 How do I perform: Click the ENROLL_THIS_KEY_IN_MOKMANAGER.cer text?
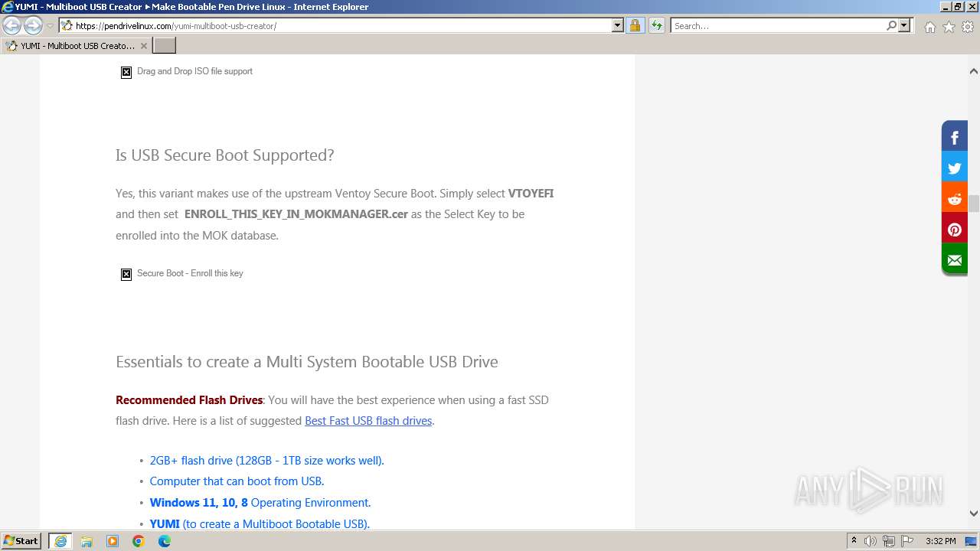[x=296, y=214]
